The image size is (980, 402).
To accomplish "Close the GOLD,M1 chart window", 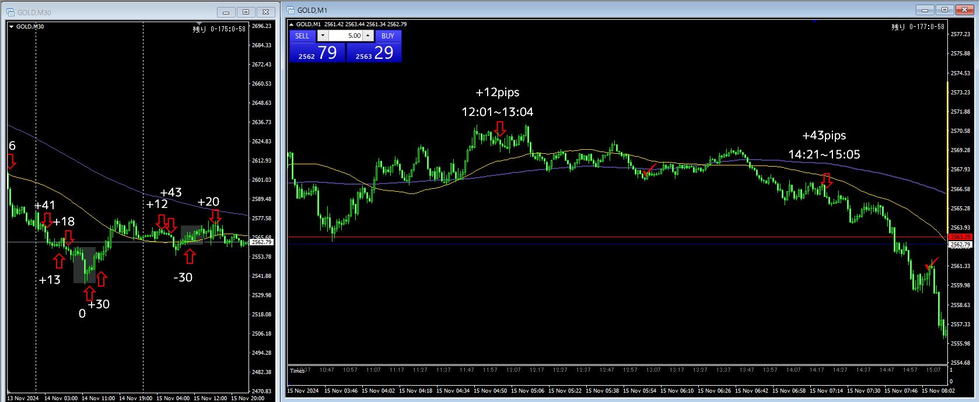I will [964, 10].
